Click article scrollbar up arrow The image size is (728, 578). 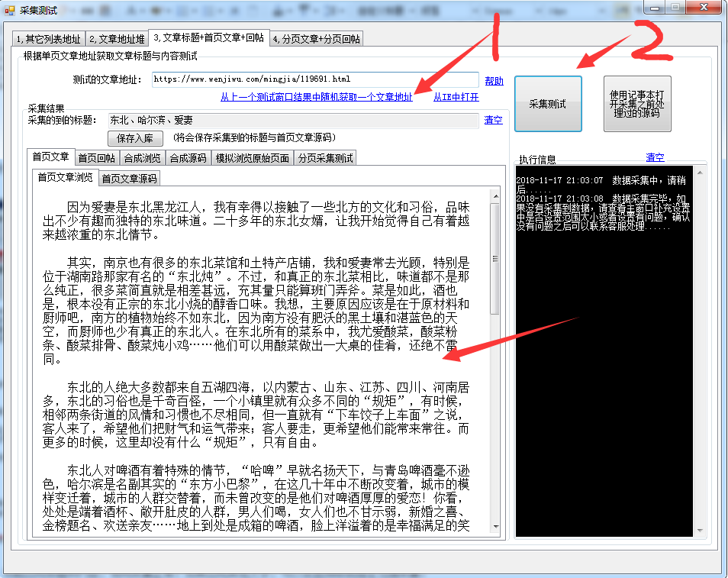click(495, 196)
